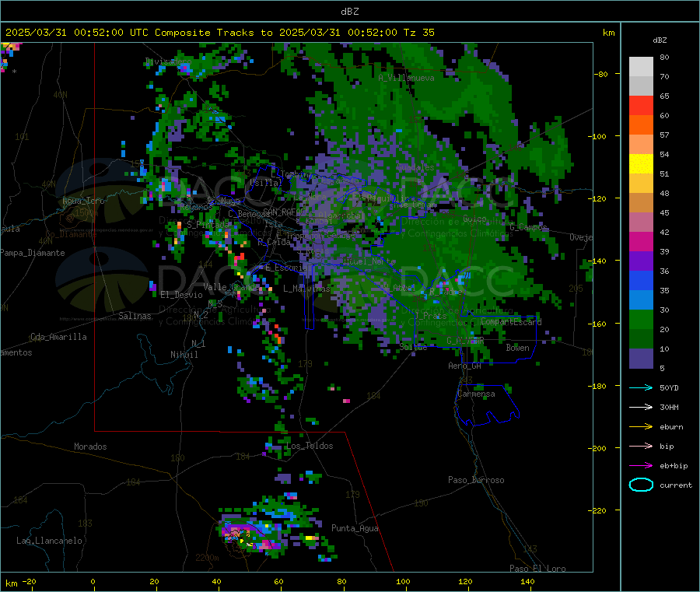Select the green 20 dBZ color swatch
Image resolution: width=700 pixels, height=592 pixels.
tap(641, 320)
